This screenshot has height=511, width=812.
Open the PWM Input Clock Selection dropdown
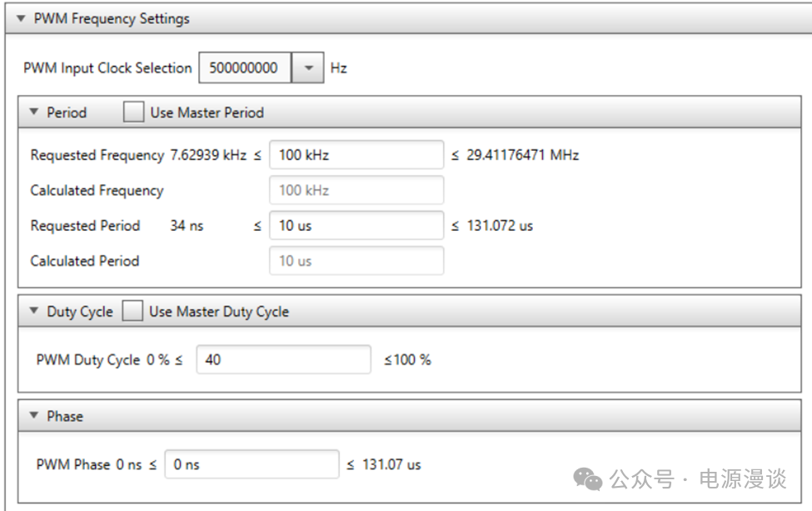(308, 68)
